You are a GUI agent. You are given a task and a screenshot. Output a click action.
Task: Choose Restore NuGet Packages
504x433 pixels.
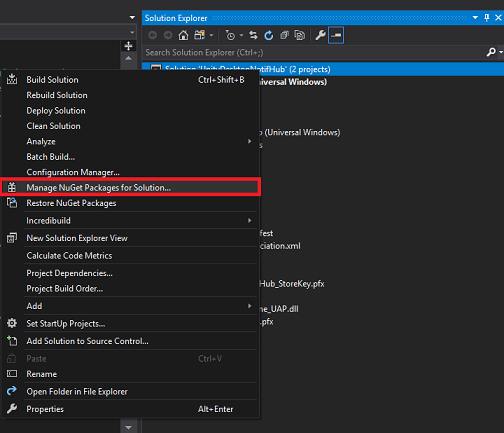(x=130, y=203)
